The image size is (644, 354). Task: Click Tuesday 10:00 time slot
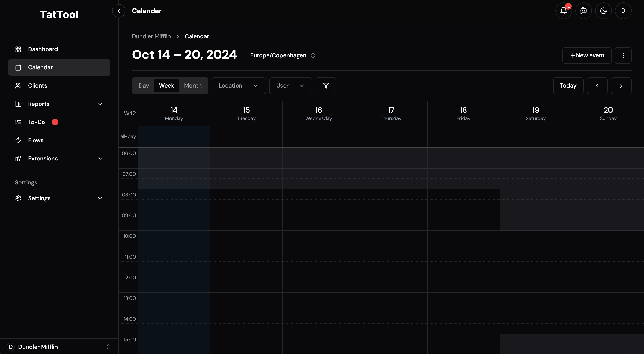(x=246, y=236)
